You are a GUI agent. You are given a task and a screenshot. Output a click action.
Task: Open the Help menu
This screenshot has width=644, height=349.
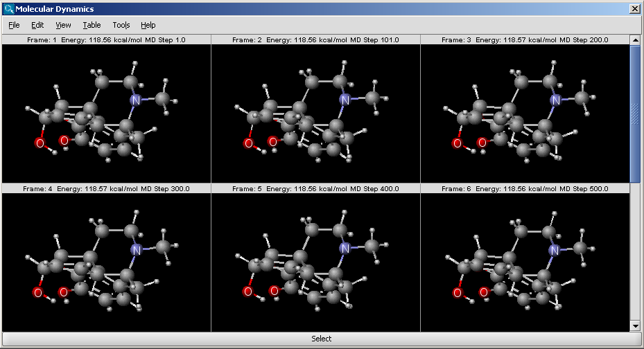(x=148, y=25)
